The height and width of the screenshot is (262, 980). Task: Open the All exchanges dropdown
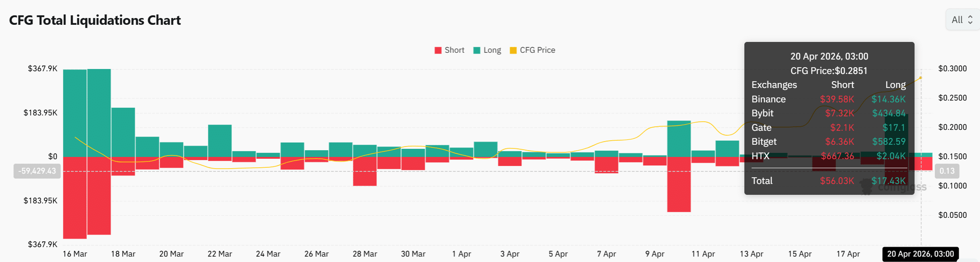tap(961, 20)
